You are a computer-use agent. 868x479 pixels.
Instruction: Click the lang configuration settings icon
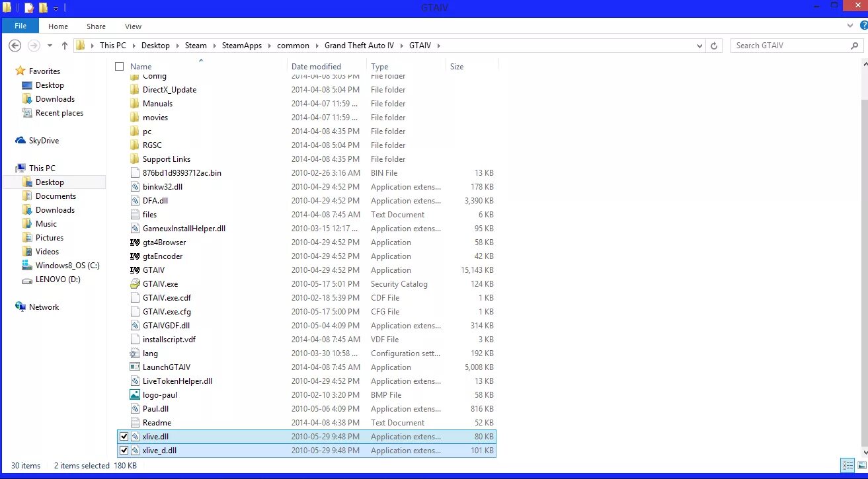click(x=136, y=353)
